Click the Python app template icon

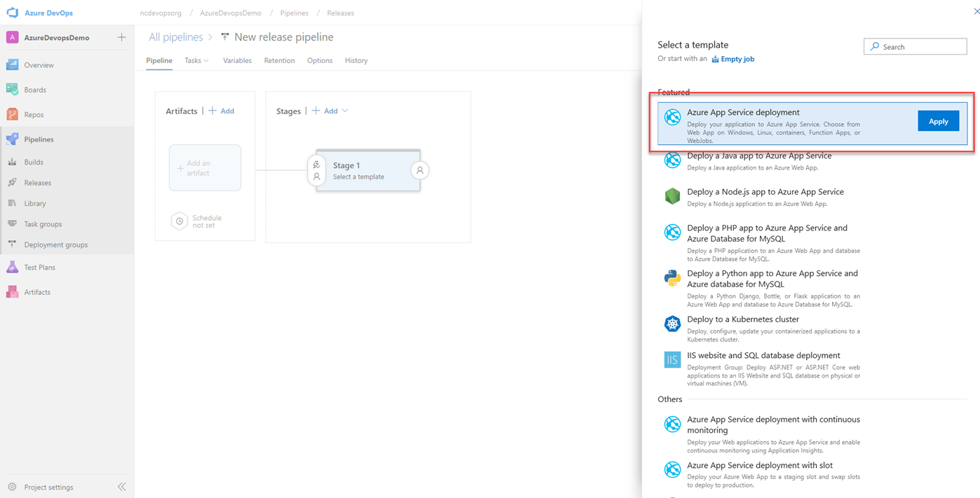pyautogui.click(x=672, y=278)
